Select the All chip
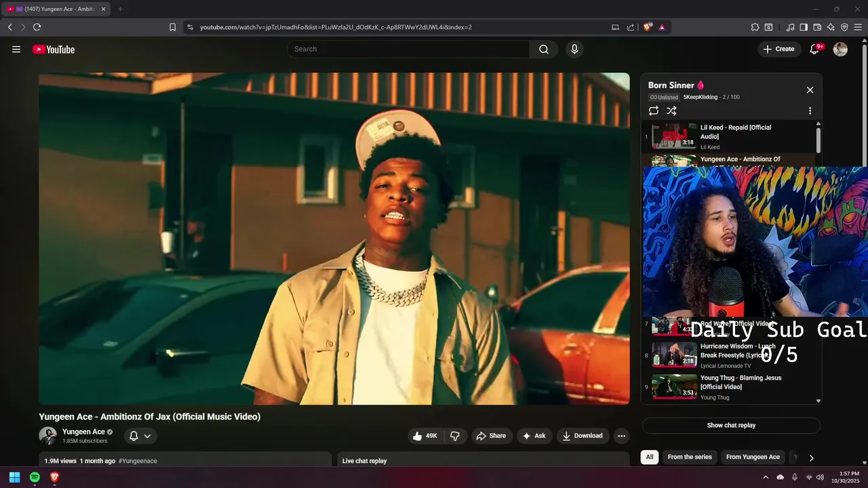 [650, 457]
